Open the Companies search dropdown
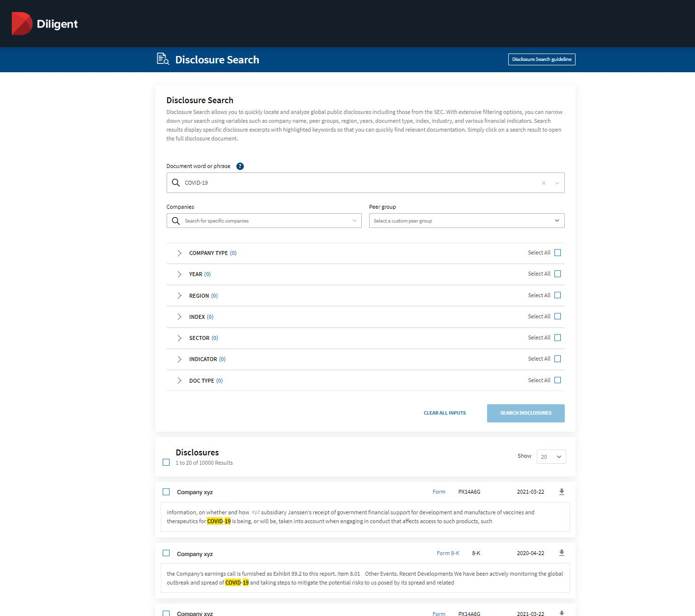 tap(354, 221)
